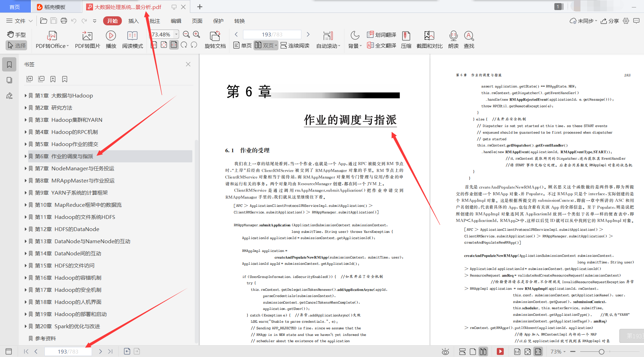Expand 第3章 Hadoop集群和YARN
Viewport: 644px width, 357px height.
(x=26, y=120)
